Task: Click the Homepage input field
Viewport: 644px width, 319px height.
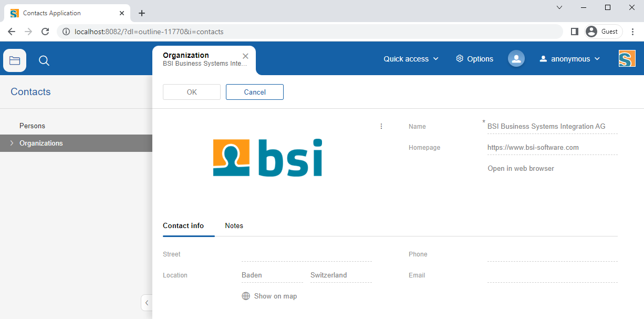Action: coord(552,148)
